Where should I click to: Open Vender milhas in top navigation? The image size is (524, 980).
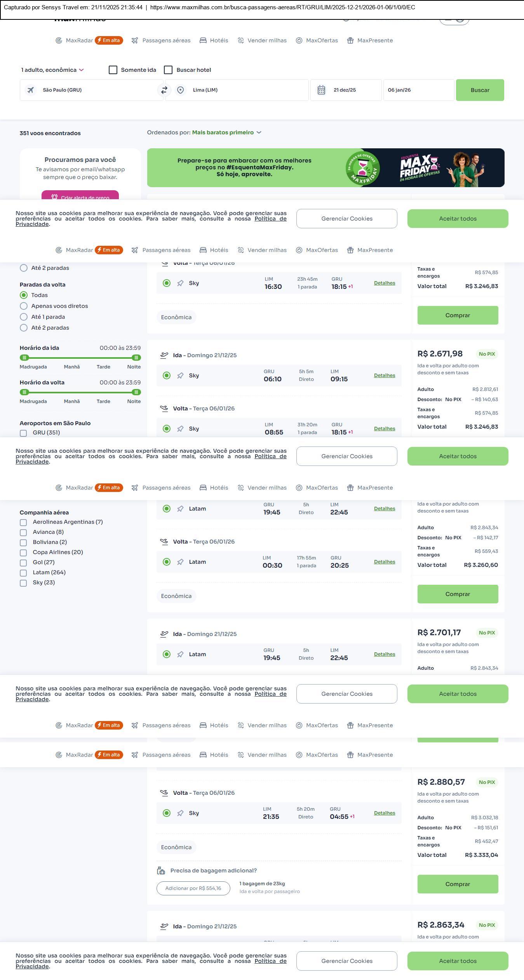tap(262, 40)
